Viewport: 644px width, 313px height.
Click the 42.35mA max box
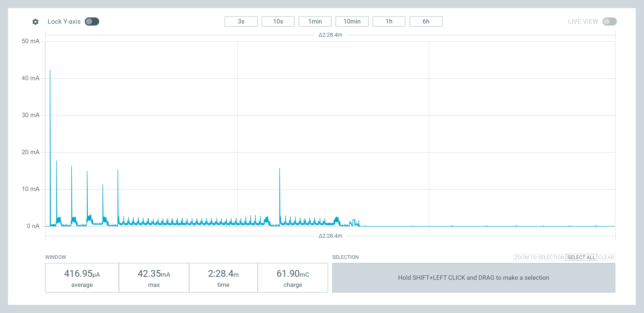tap(154, 278)
